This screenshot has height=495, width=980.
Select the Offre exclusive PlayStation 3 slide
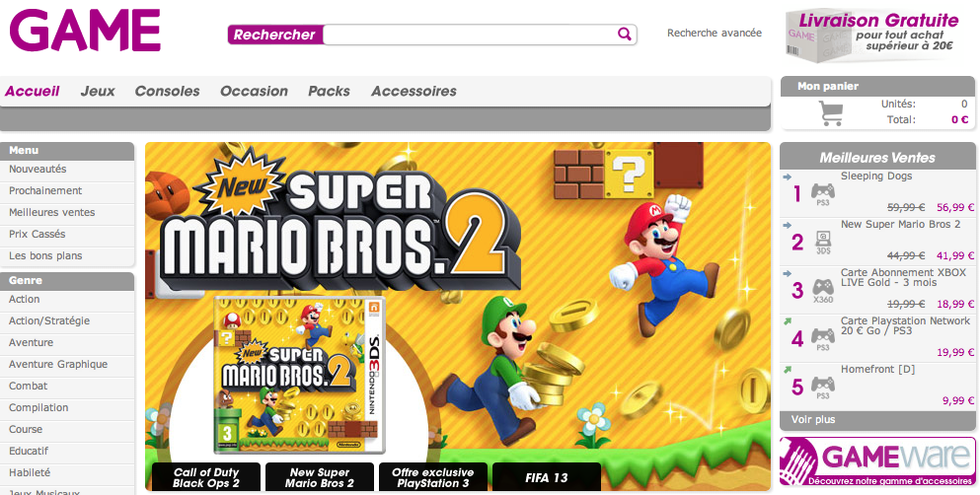pyautogui.click(x=432, y=477)
